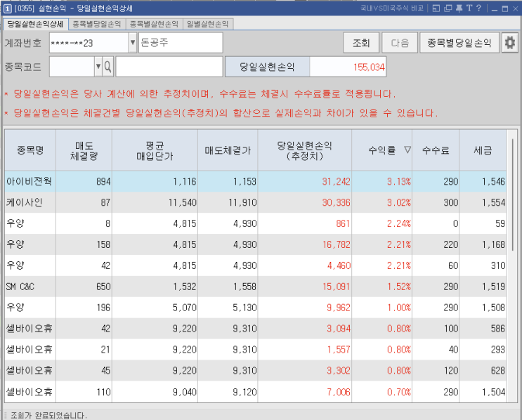Screen dimensions: 522x420
Task: Expand the account number dropdown arrow
Action: coord(133,43)
